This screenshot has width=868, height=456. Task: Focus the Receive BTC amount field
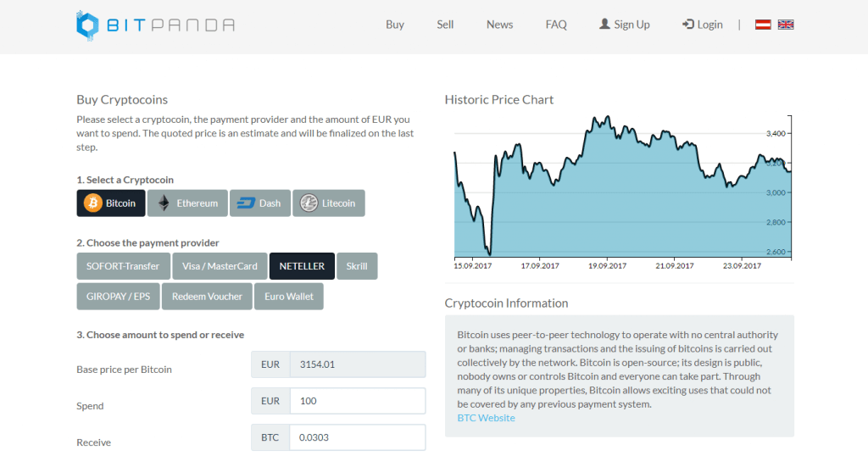coord(358,437)
